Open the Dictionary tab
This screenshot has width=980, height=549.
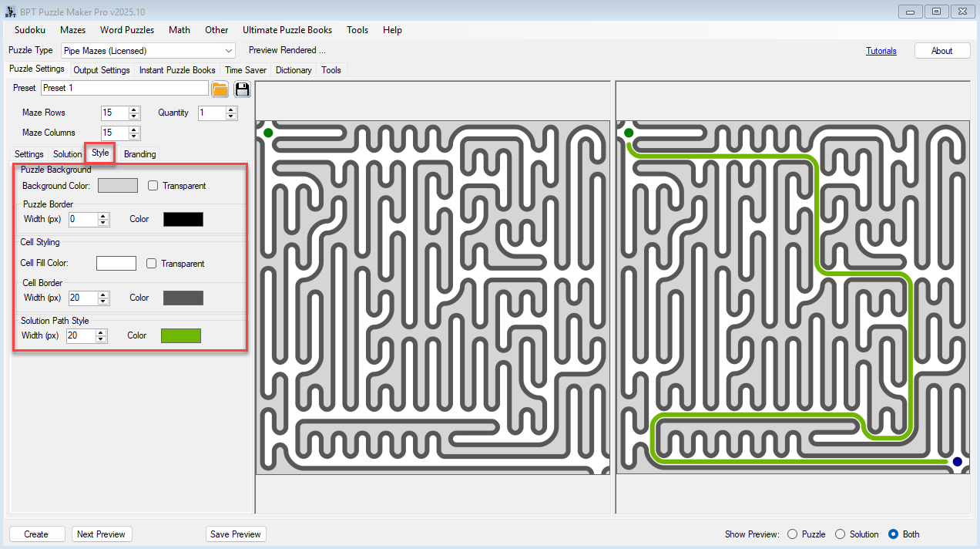point(293,70)
